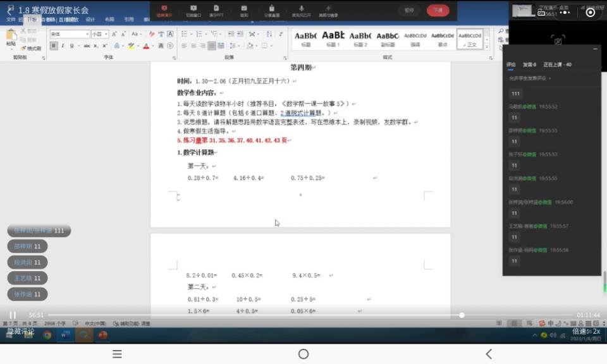Click the Sort icon in paragraph group
The width and height of the screenshot is (607, 364).
pyautogui.click(x=269, y=34)
